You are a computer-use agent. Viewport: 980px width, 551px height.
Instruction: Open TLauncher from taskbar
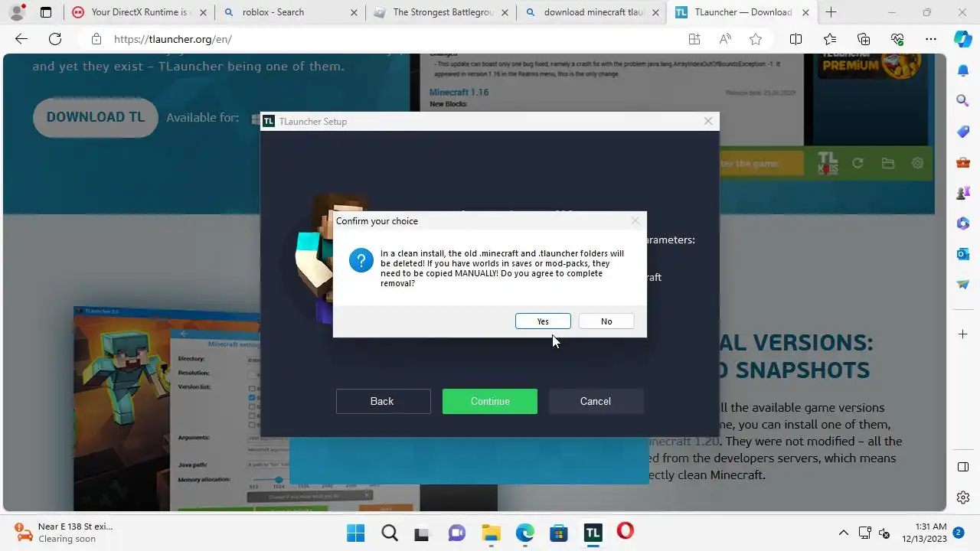click(x=593, y=533)
